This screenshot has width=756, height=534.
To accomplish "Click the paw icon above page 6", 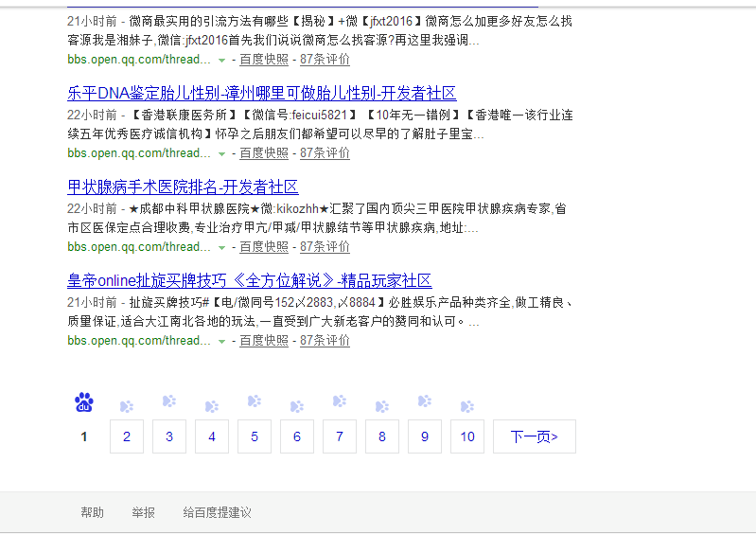I will point(297,406).
